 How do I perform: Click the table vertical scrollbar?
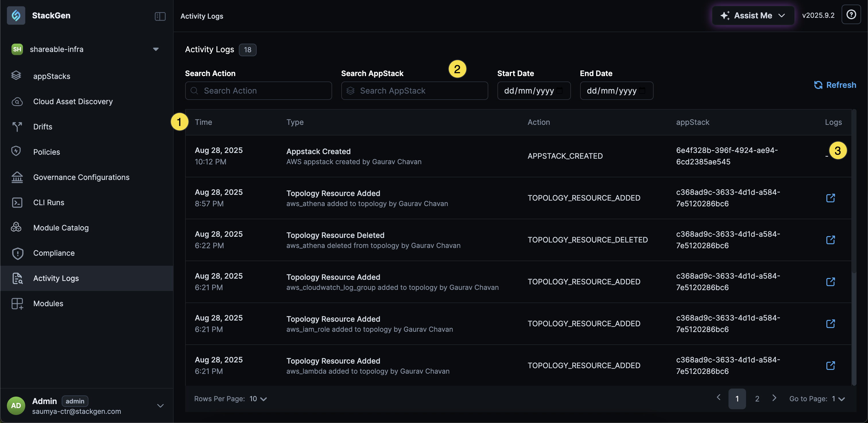point(854,248)
